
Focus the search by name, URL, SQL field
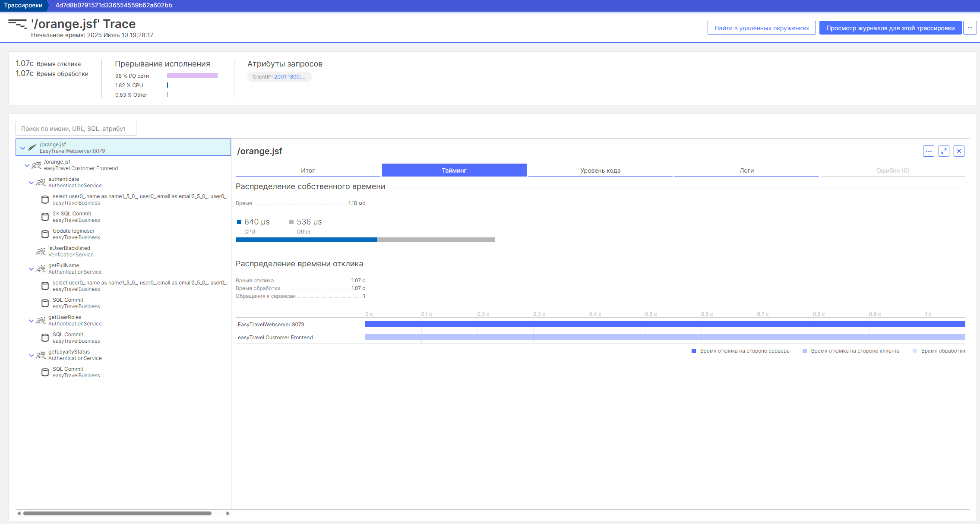pyautogui.click(x=76, y=129)
